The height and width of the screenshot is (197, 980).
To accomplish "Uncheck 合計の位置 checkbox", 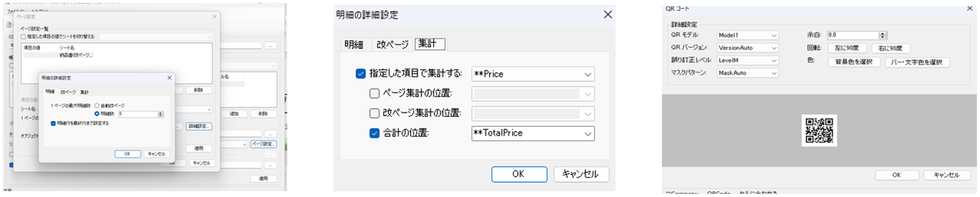I will pyautogui.click(x=374, y=133).
